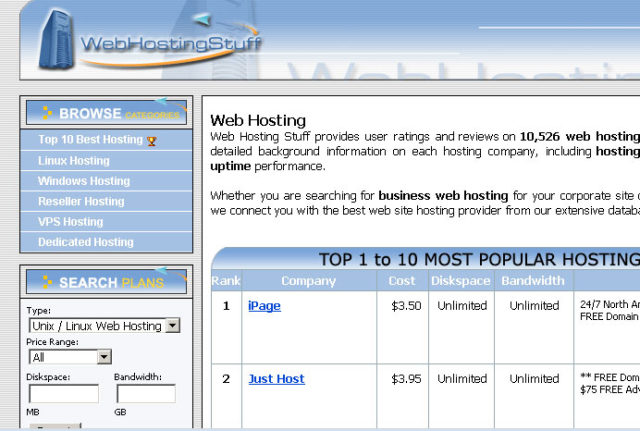
Task: Click the Company column header
Action: tap(308, 281)
